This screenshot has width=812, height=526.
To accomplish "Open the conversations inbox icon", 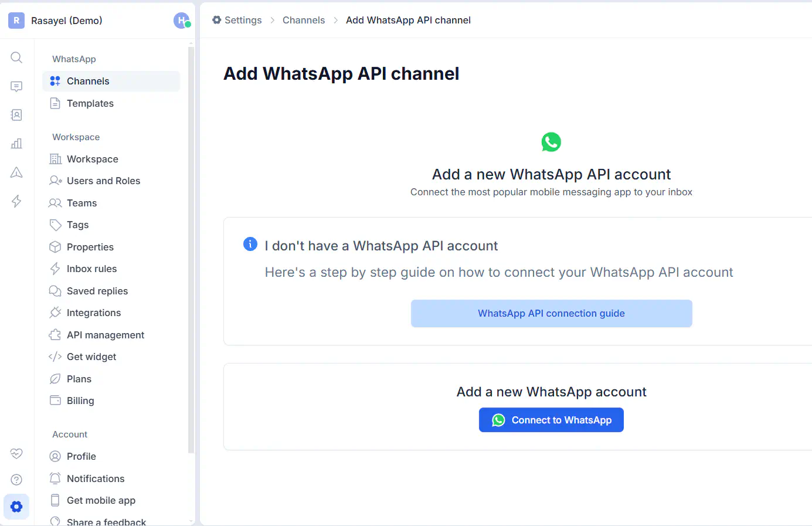I will 16,86.
